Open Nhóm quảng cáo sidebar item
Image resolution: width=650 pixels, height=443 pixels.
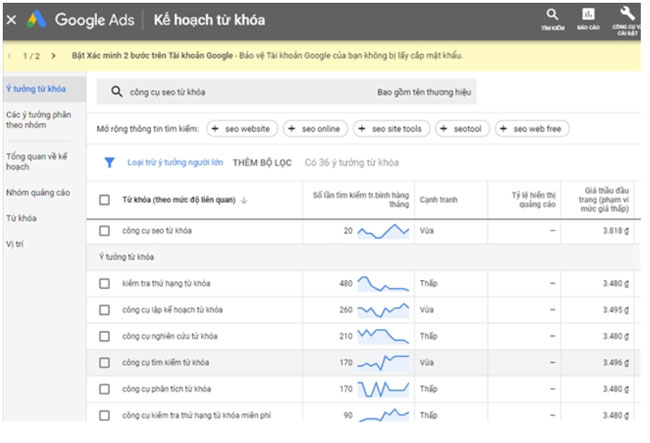tap(38, 193)
